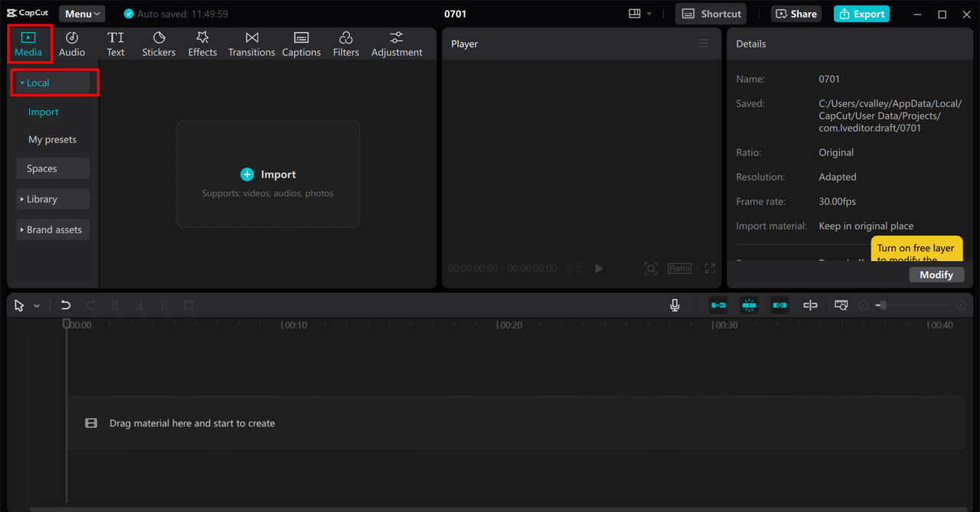Open the layout selector icon
Image resolution: width=980 pixels, height=512 pixels.
coord(634,14)
